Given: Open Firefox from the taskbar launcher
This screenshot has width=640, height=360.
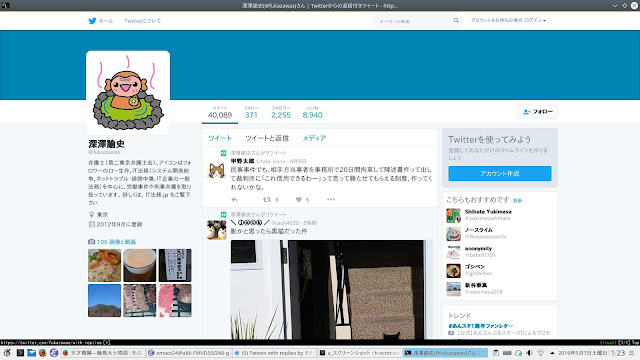Looking at the screenshot, I should point(42,353).
